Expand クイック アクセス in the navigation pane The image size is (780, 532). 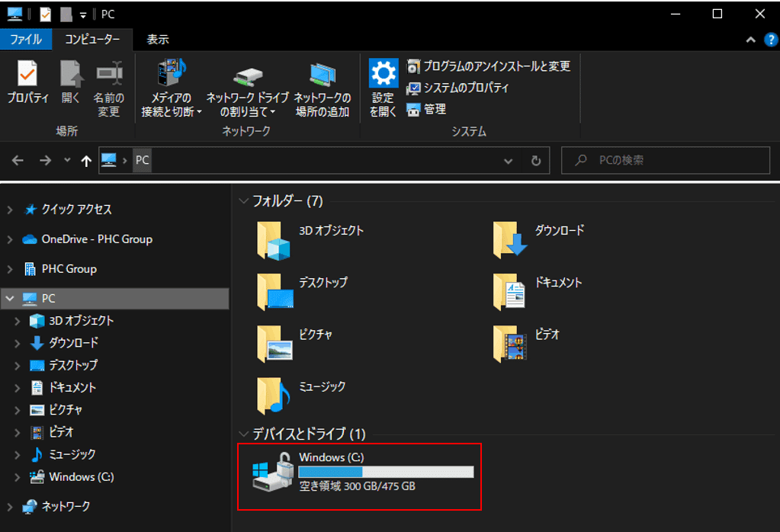coord(9,210)
